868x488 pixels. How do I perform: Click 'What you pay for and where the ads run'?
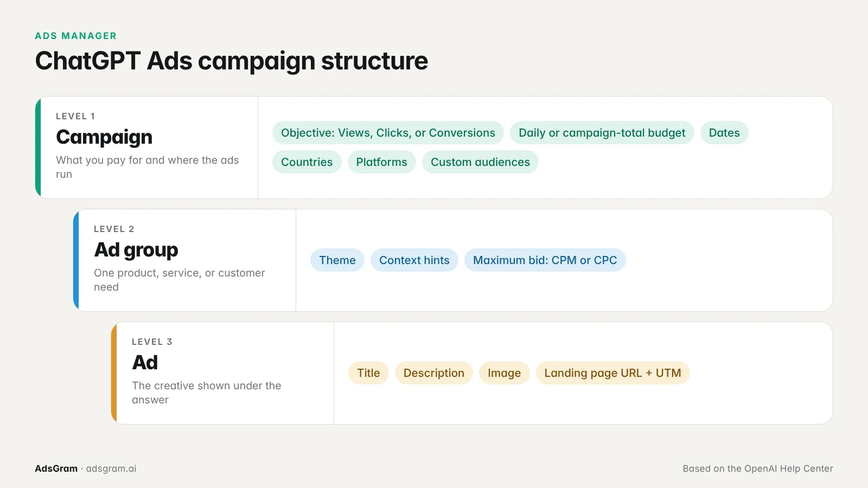tap(148, 167)
